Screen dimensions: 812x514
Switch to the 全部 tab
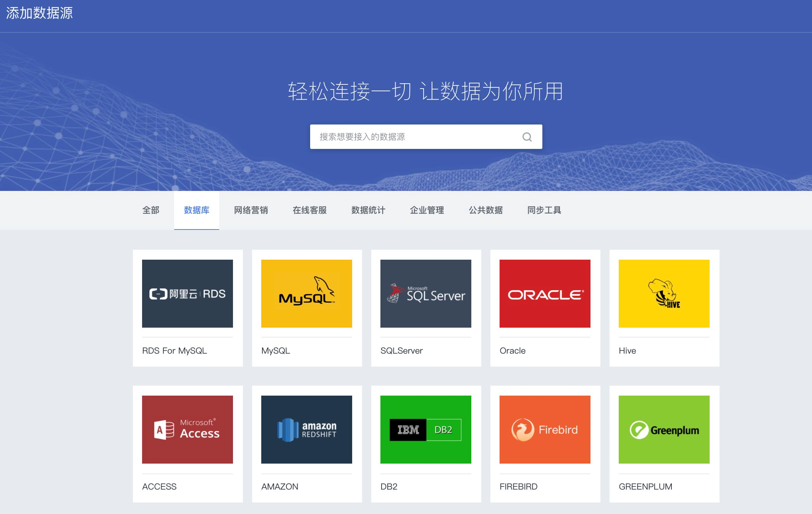151,210
